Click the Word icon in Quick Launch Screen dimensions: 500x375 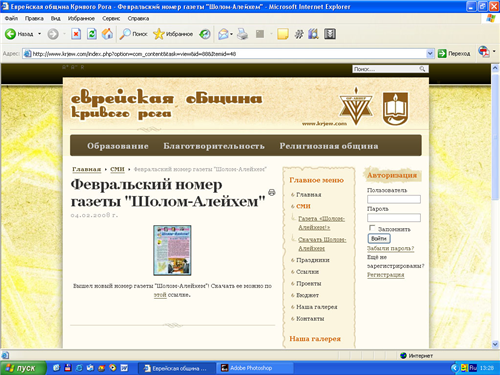[x=124, y=368]
